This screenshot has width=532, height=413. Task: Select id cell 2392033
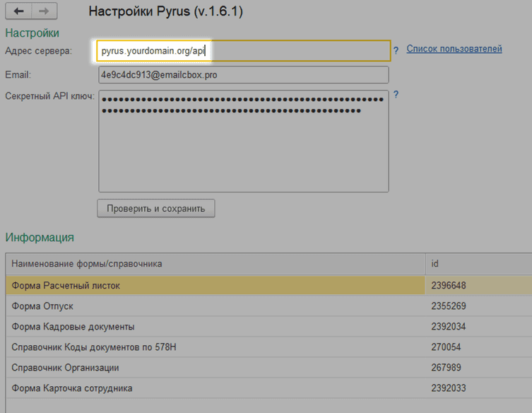tap(449, 388)
